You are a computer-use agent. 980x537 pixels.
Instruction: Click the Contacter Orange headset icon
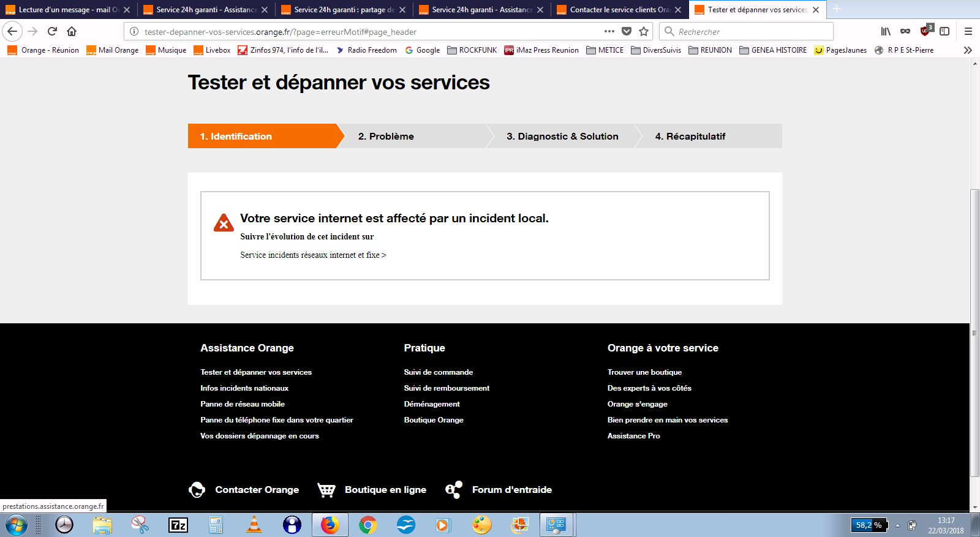[197, 490]
